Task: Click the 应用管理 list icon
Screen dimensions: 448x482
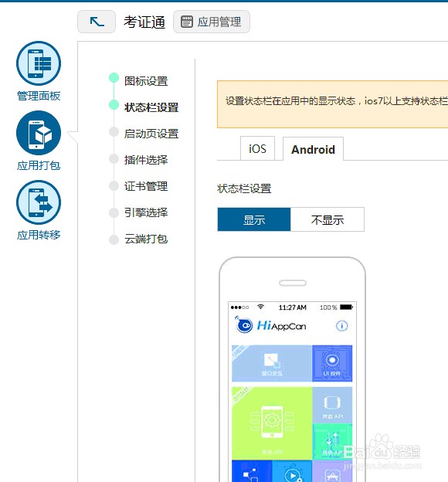Action: (187, 22)
